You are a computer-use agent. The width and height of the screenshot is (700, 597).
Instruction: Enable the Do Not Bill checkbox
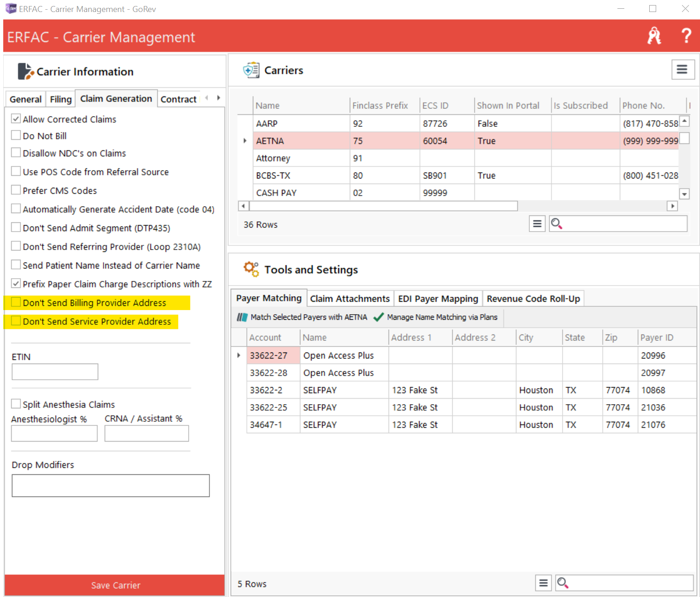16,135
